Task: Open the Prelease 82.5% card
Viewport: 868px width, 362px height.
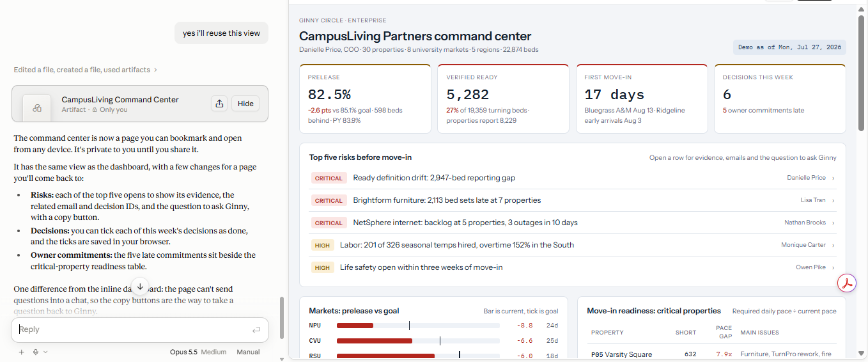Action: click(365, 98)
